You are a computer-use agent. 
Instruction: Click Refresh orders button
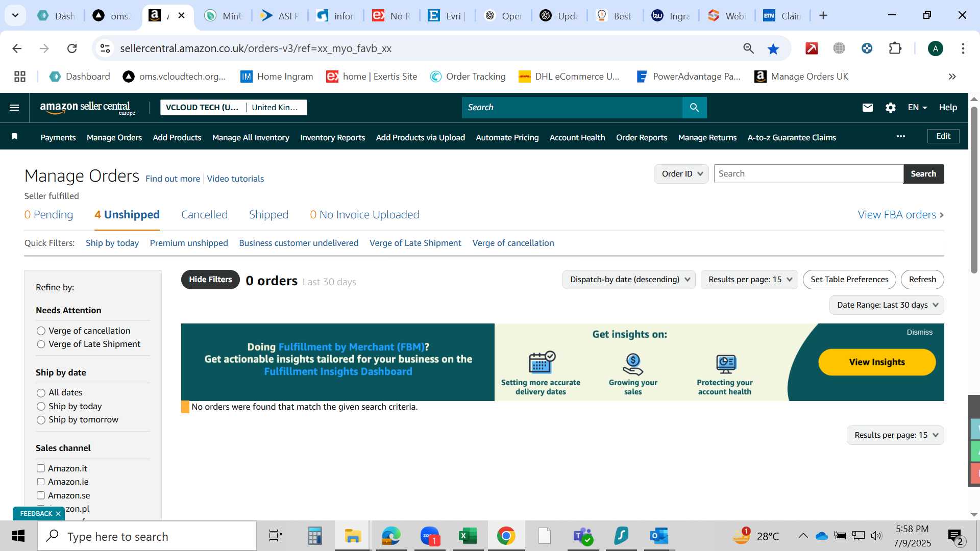pyautogui.click(x=922, y=280)
